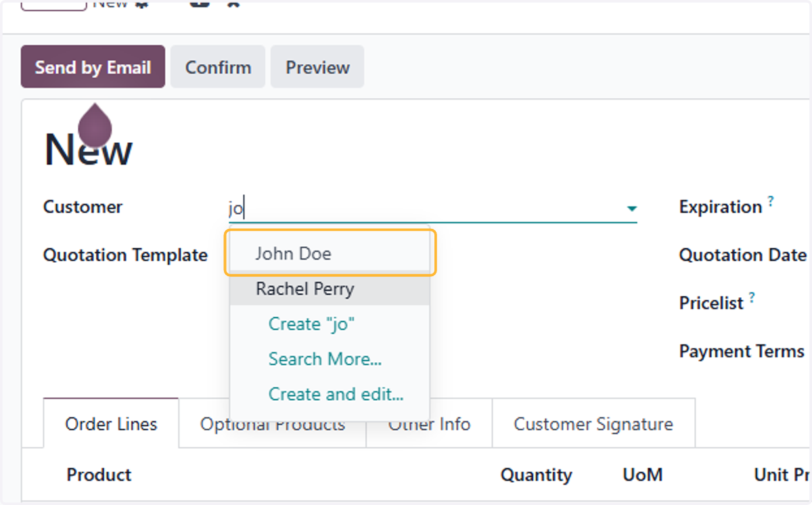Click Create "jo" option
Image resolution: width=812 pixels, height=505 pixels.
click(x=312, y=324)
